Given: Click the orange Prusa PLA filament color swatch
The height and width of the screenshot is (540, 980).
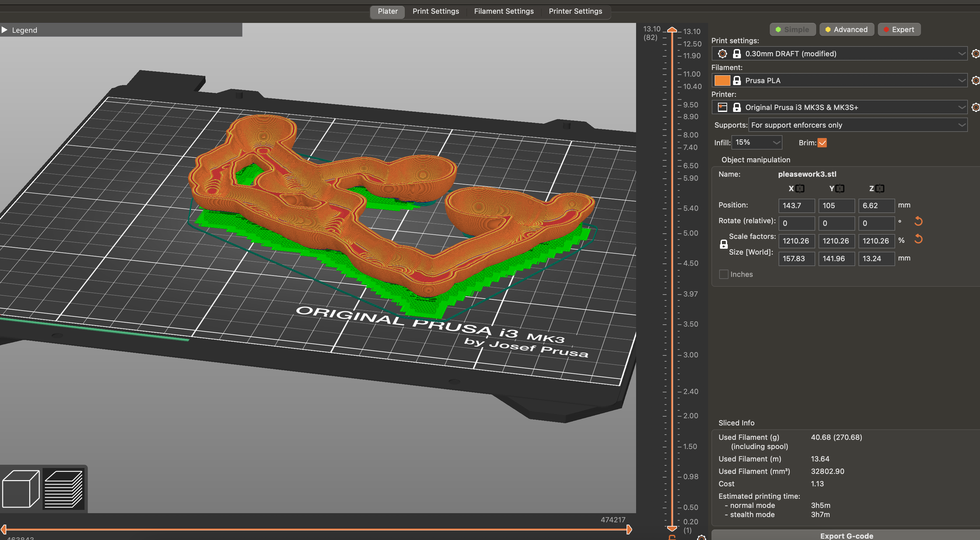Looking at the screenshot, I should 722,81.
